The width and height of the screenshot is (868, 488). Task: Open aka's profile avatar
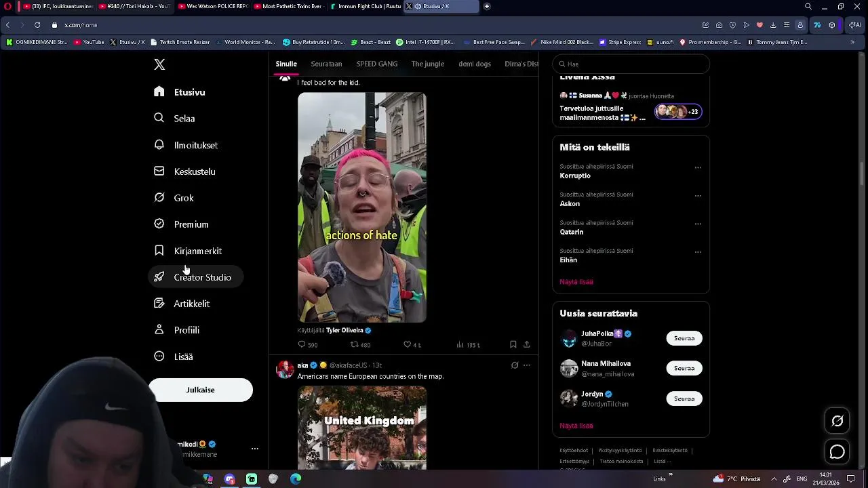[x=285, y=369]
